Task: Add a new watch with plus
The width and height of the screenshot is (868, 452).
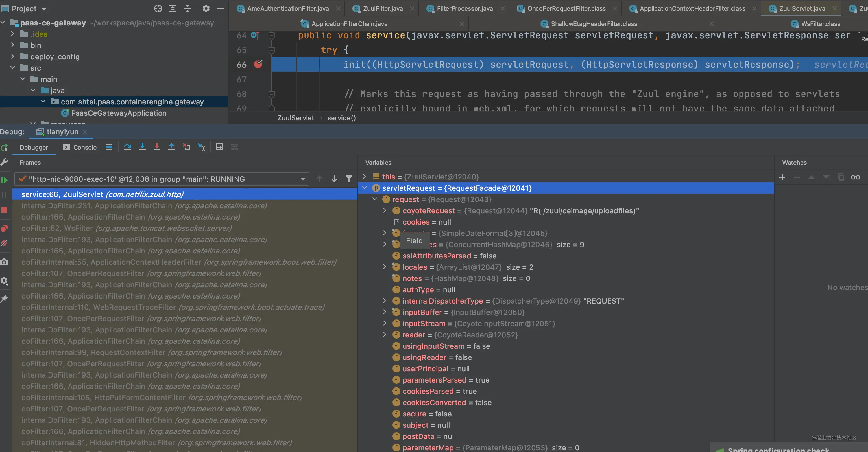Action: tap(782, 177)
